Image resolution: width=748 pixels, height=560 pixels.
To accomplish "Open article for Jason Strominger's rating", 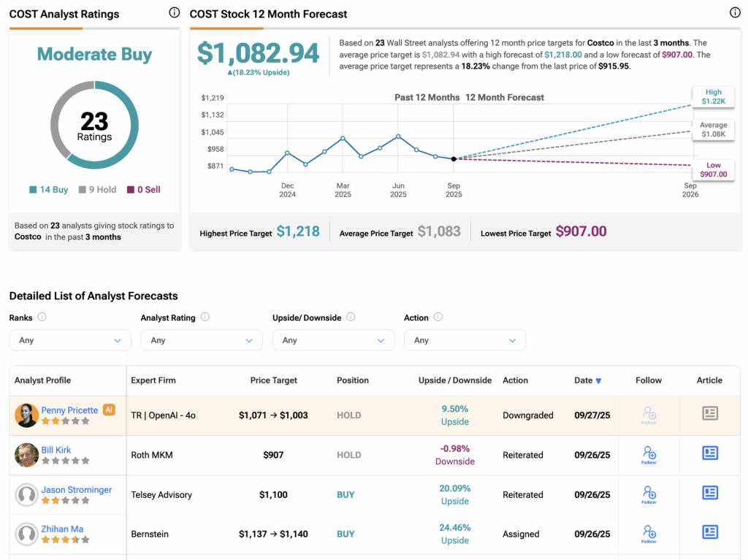I will [x=710, y=492].
